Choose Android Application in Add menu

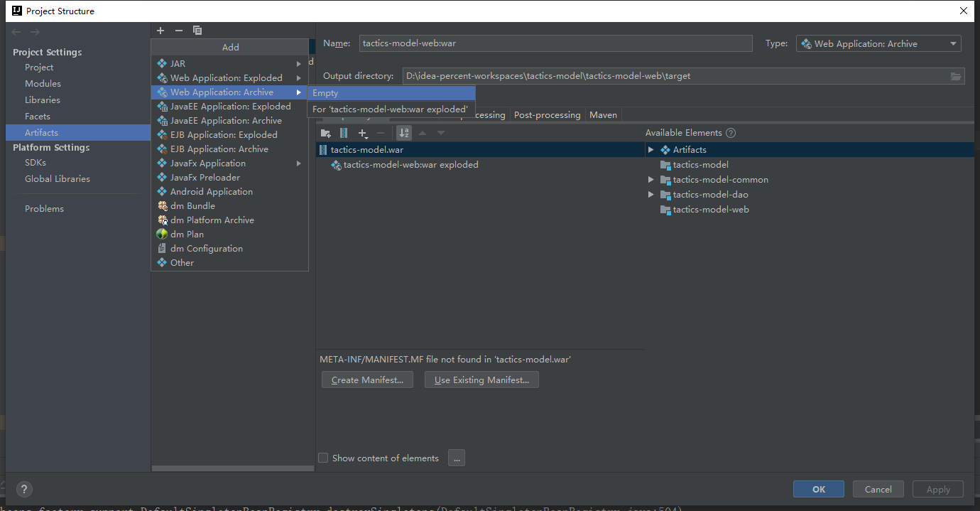click(230, 191)
